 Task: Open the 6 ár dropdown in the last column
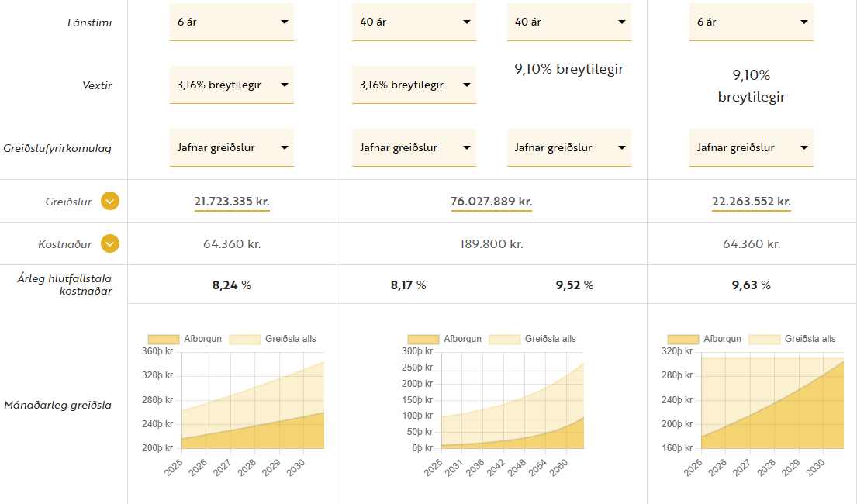click(751, 22)
